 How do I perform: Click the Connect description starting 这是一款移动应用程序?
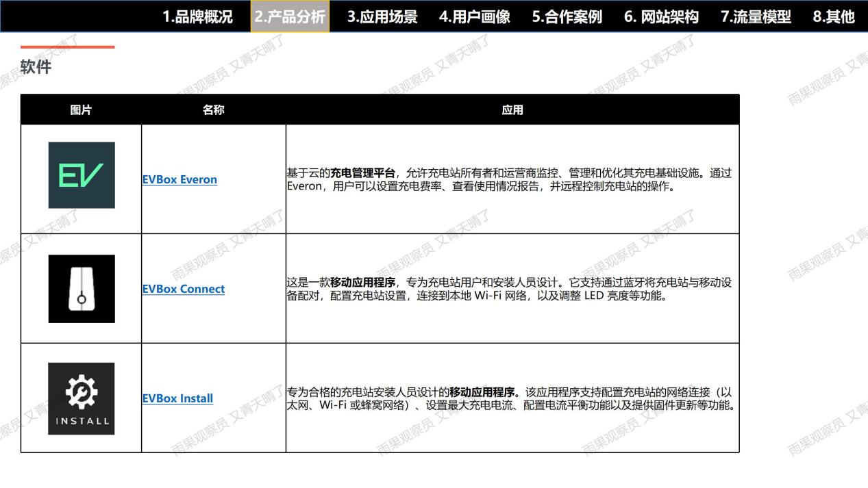509,290
